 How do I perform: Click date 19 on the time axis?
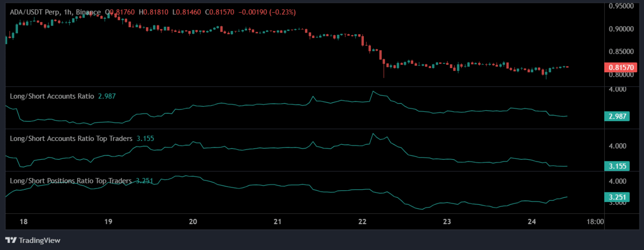click(x=108, y=222)
